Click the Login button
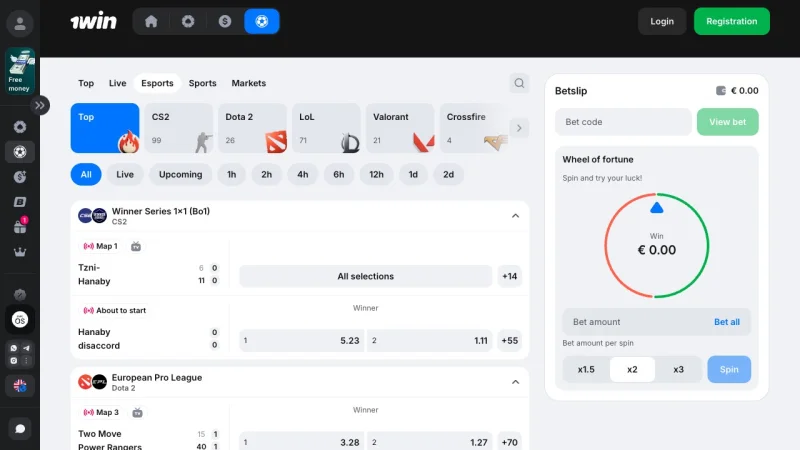Image resolution: width=800 pixels, height=450 pixels. [x=662, y=21]
